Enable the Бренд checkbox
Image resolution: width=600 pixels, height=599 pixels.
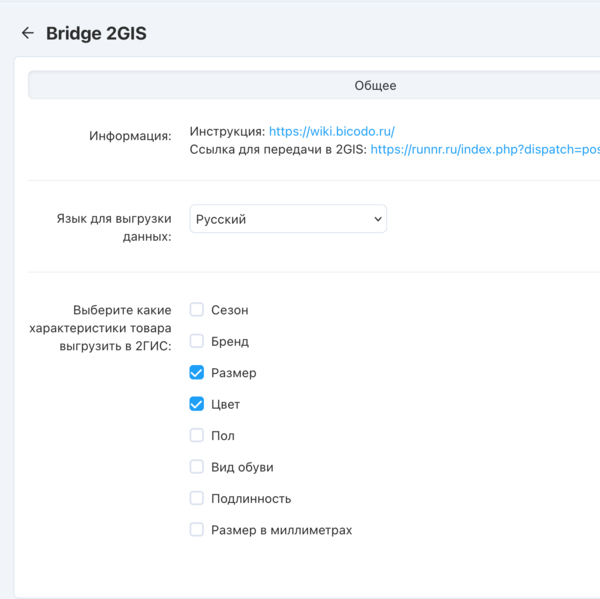pyautogui.click(x=197, y=341)
